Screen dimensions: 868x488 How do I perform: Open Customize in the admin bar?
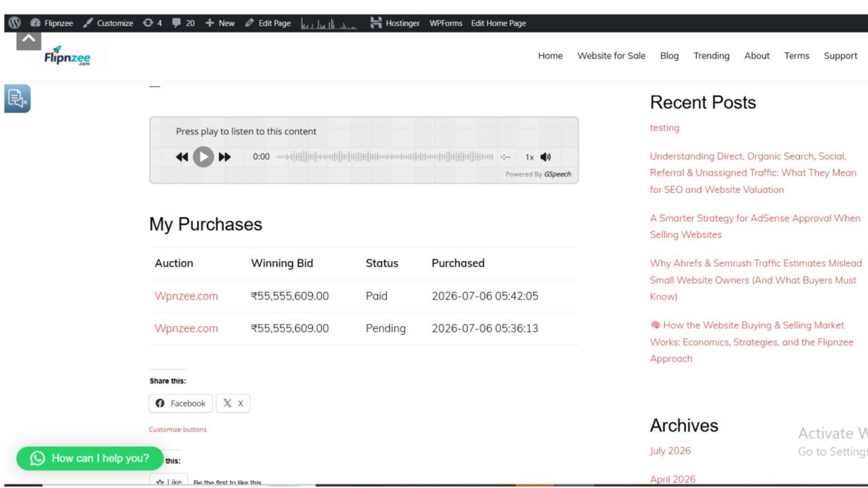(108, 23)
